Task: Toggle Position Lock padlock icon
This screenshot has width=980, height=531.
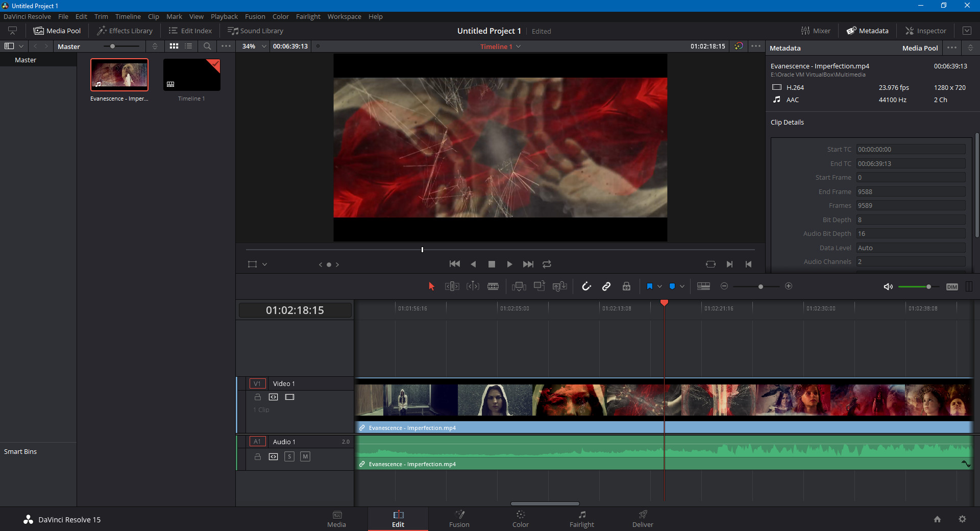Action: pos(626,286)
